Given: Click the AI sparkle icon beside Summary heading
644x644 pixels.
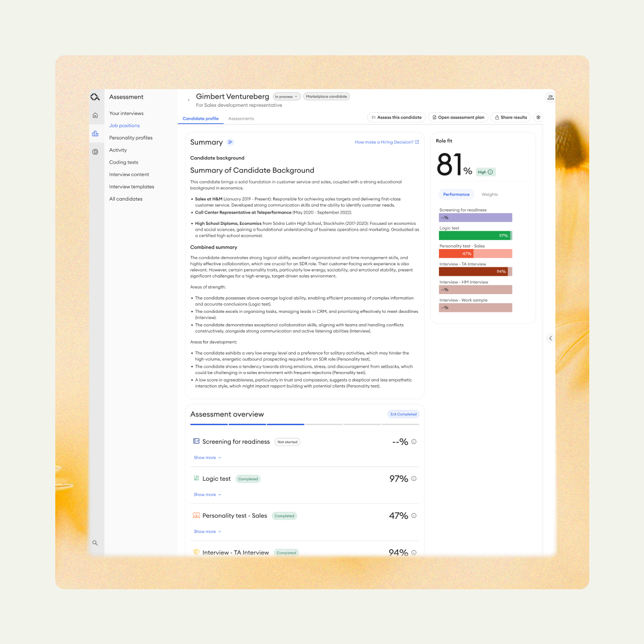Looking at the screenshot, I should [x=231, y=142].
